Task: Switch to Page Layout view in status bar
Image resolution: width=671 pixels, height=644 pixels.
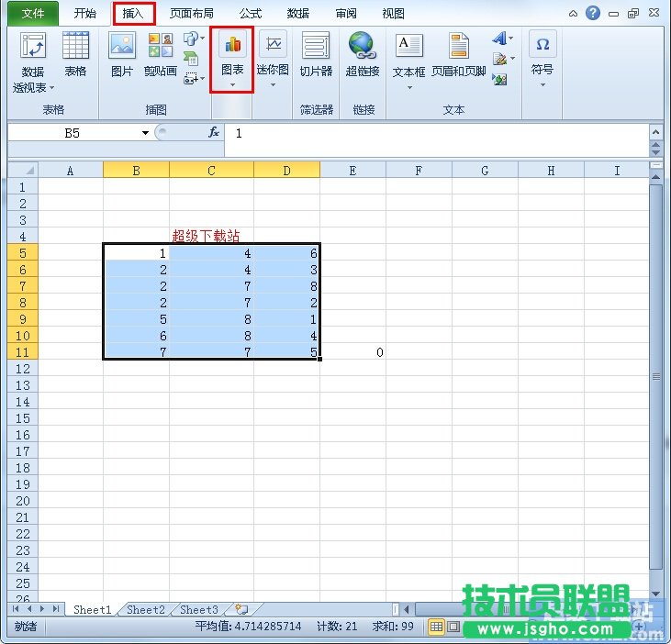Action: 453,627
